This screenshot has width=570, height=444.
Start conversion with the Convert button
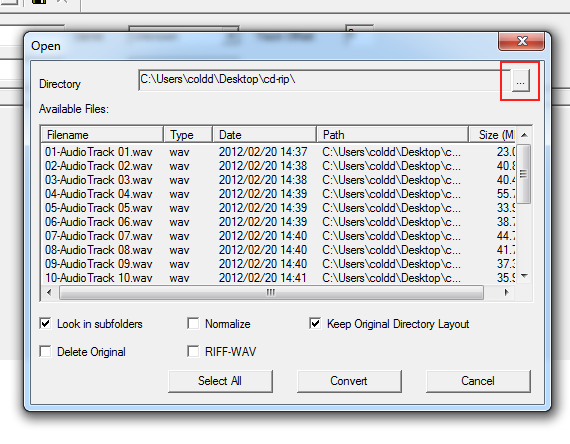coord(349,381)
